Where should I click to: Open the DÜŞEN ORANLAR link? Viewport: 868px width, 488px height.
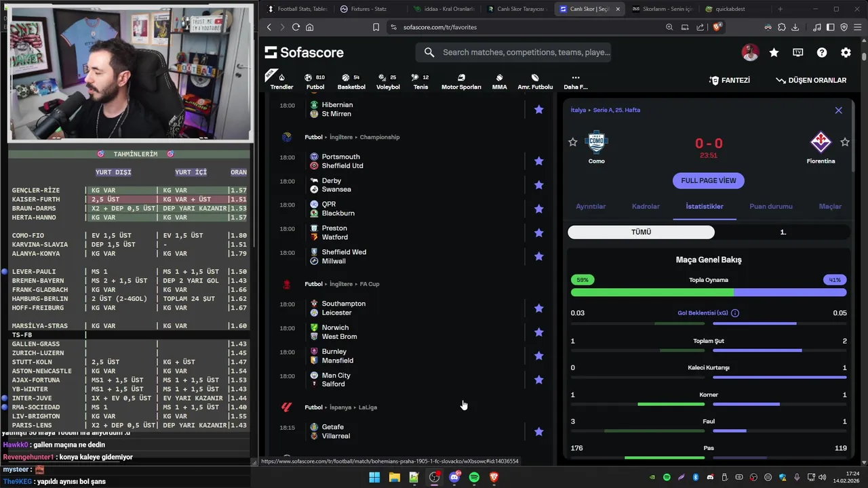(x=811, y=80)
